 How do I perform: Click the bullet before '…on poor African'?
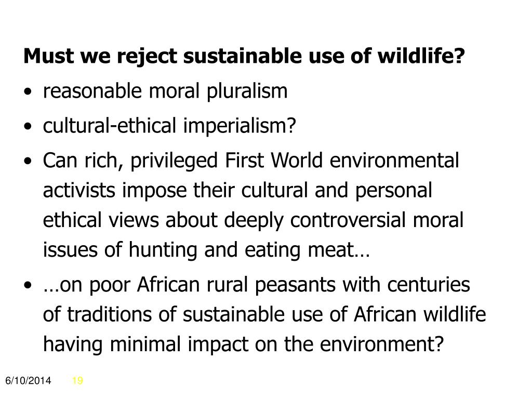(28, 285)
